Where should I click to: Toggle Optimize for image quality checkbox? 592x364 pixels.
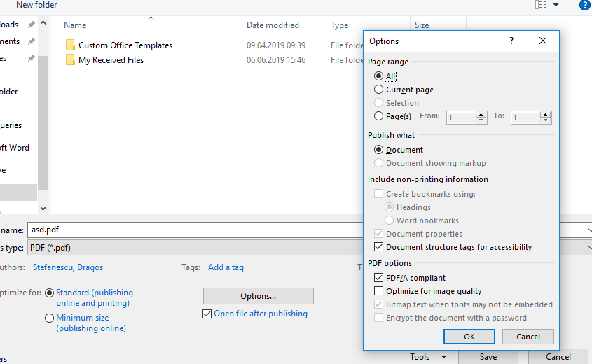379,291
